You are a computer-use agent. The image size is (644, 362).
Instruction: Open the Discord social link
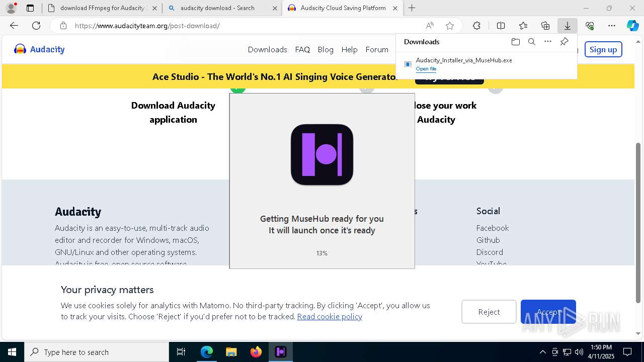point(490,252)
